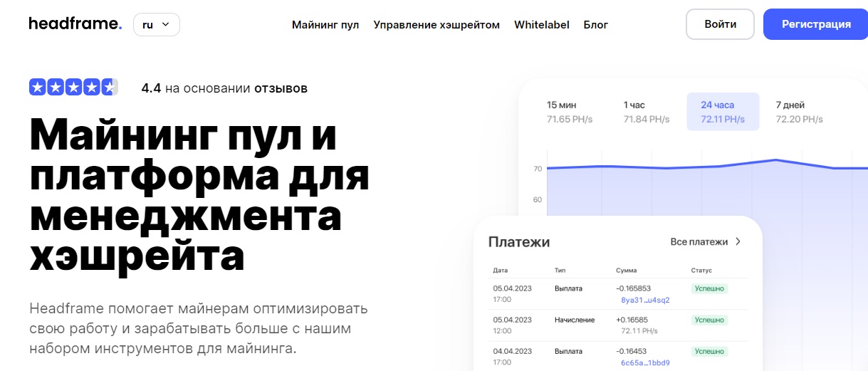Click the Регистрация button

click(816, 24)
